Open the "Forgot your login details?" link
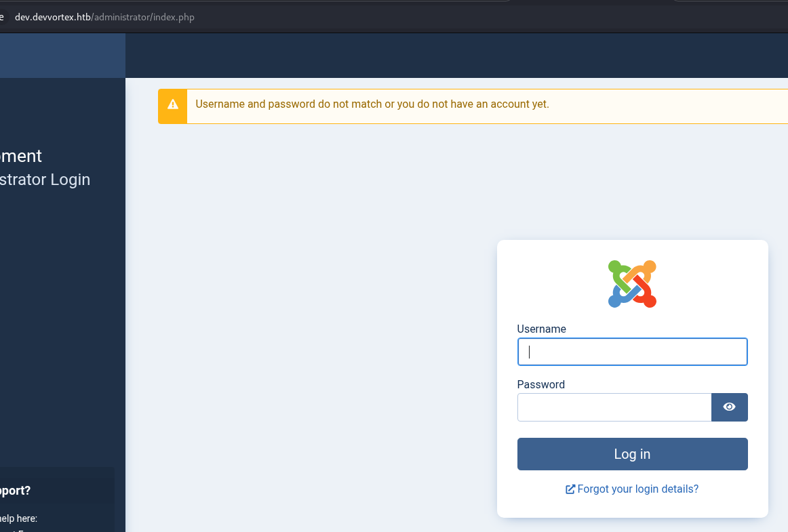This screenshot has height=532, width=788. [637, 489]
